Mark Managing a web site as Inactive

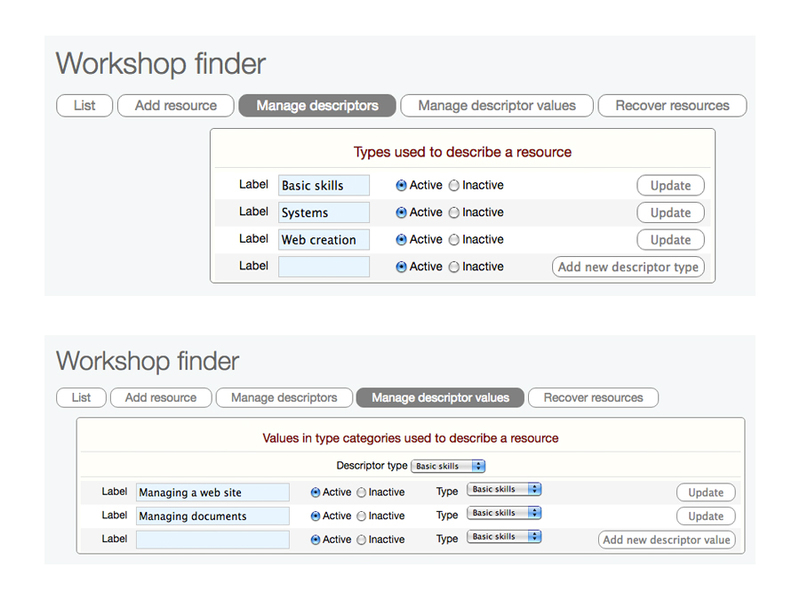pos(361,492)
